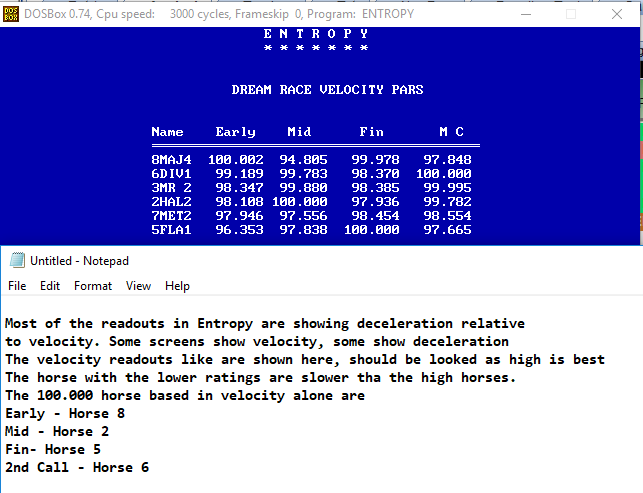Click the 99.978 Fin value
643x493 pixels.
click(375, 160)
